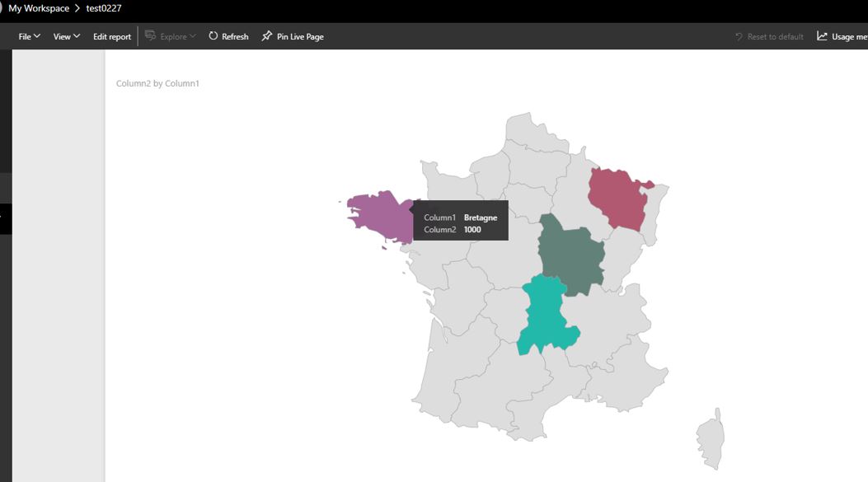
Task: Click the Pin Live Page label
Action: (300, 36)
